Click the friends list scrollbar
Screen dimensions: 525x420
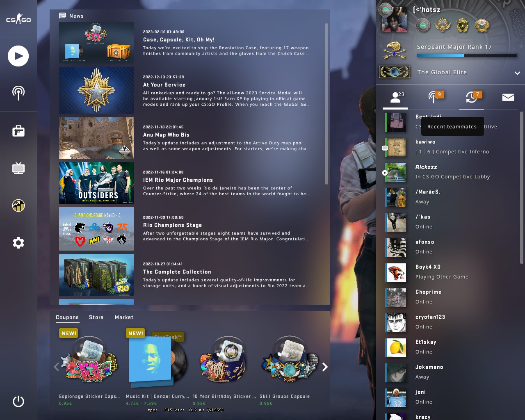coord(522,187)
